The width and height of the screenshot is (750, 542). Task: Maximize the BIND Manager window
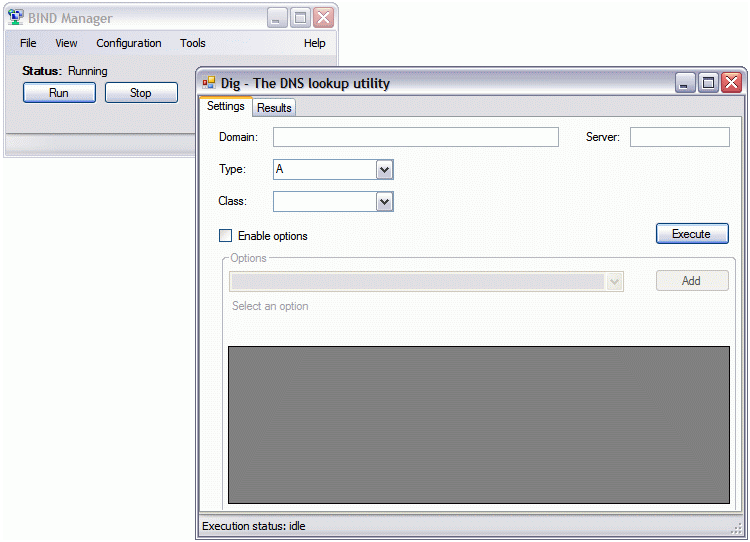[x=300, y=18]
